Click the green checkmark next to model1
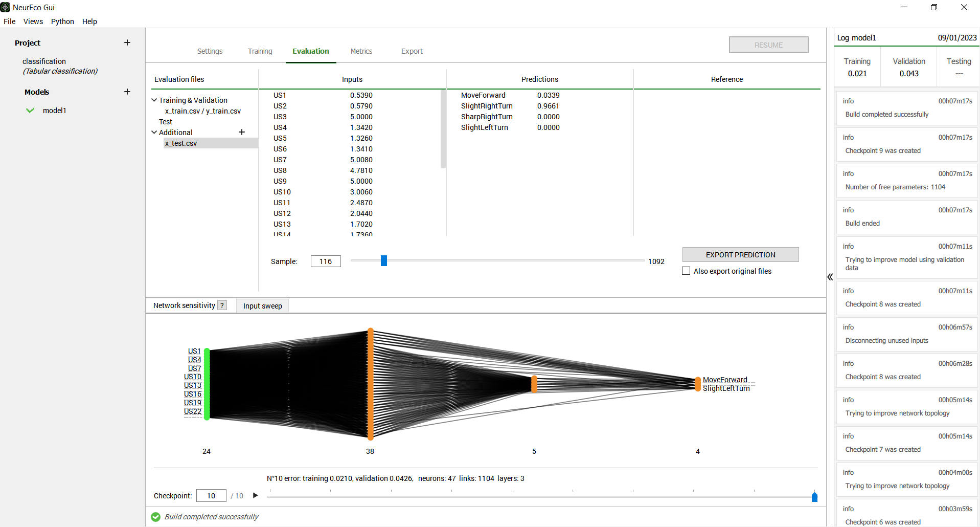 point(30,111)
